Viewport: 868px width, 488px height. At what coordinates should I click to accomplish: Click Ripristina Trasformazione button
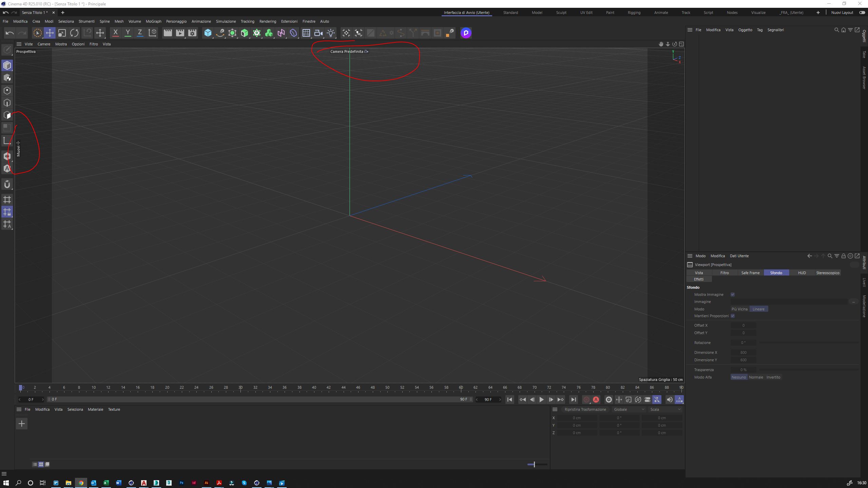[585, 409]
